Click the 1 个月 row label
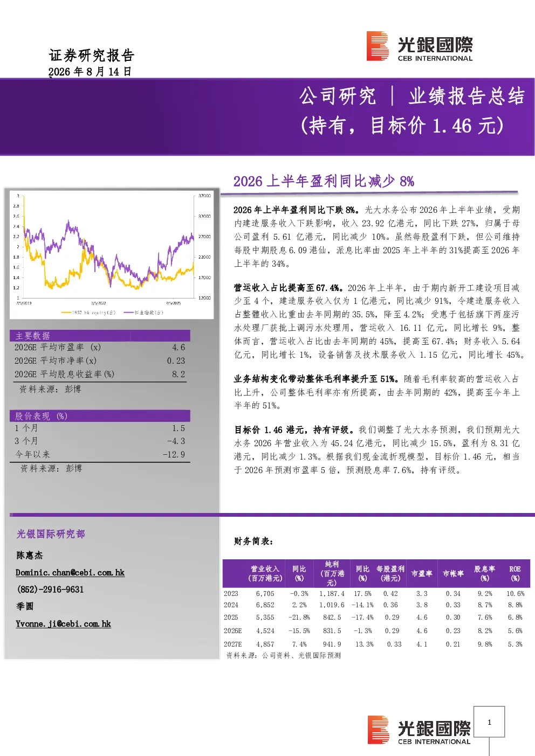535x756 pixels. click(x=26, y=428)
